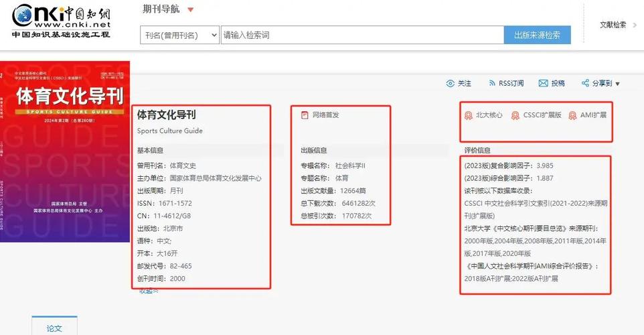Select the 论文 tab
This screenshot has width=644, height=335.
[x=54, y=326]
